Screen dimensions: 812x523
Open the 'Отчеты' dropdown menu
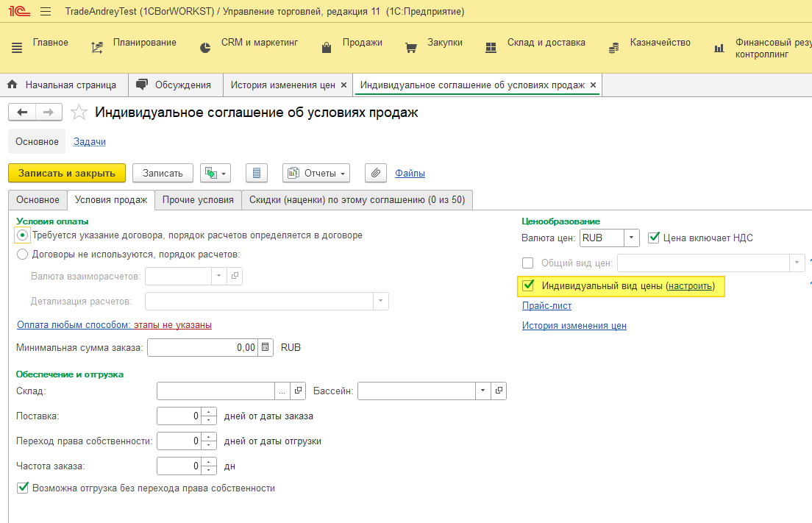point(317,173)
